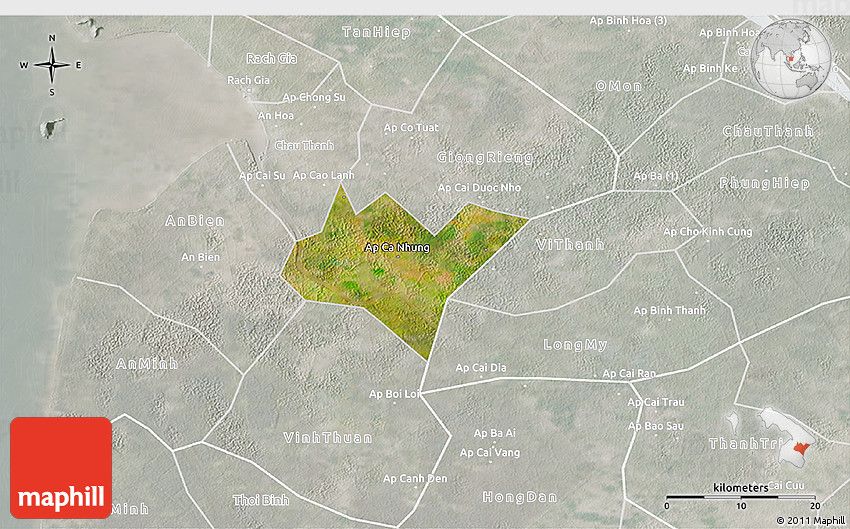
Task: Click the compass rose icon
Action: pyautogui.click(x=52, y=65)
